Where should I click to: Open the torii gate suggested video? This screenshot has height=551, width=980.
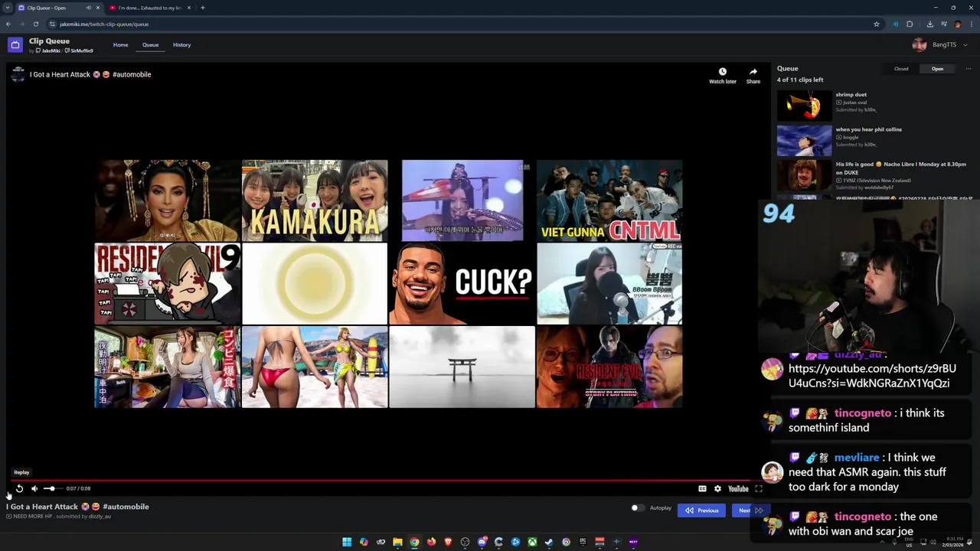(462, 367)
